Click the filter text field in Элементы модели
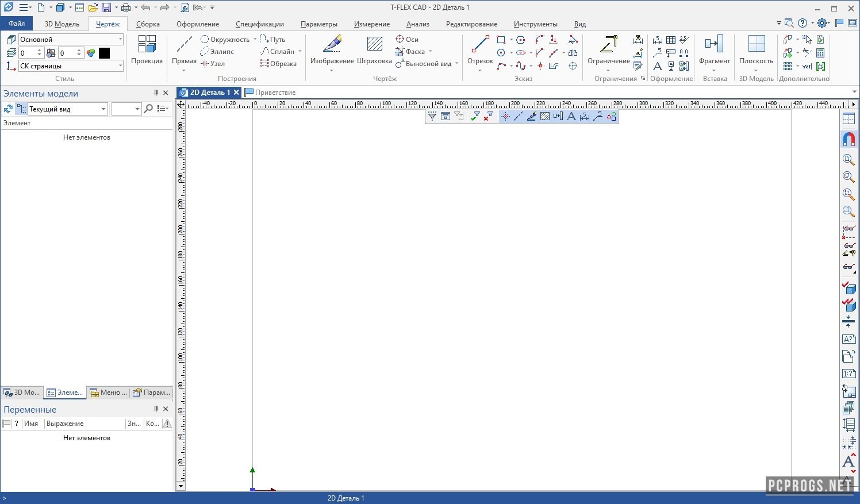Screen dimensions: 860x504 pyautogui.click(x=126, y=109)
